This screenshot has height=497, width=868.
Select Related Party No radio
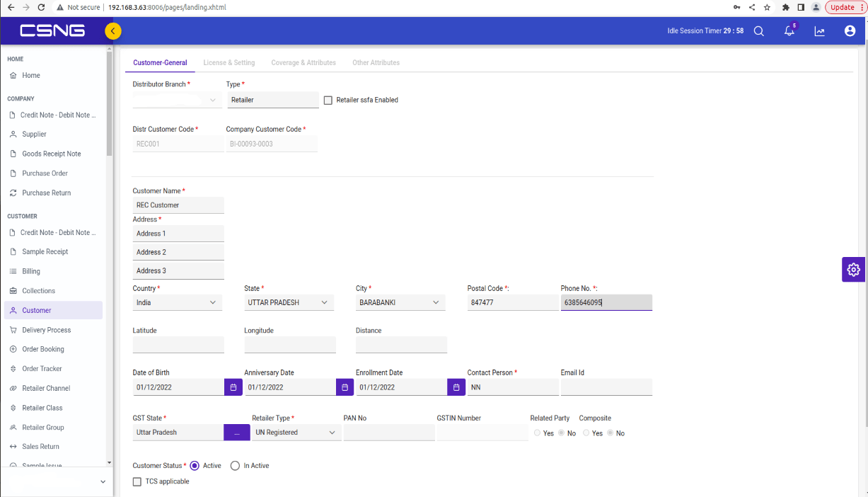561,433
